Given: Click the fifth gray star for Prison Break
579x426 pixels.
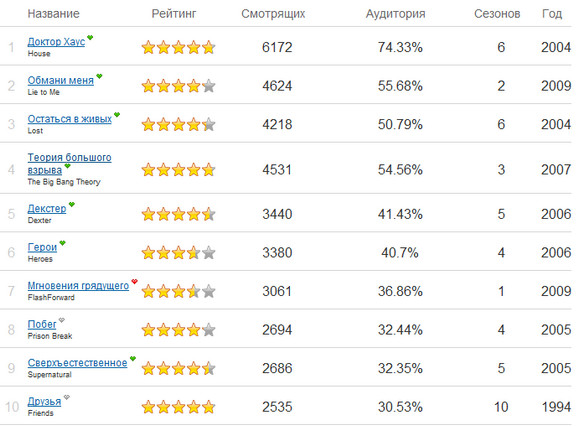Looking at the screenshot, I should coord(209,330).
